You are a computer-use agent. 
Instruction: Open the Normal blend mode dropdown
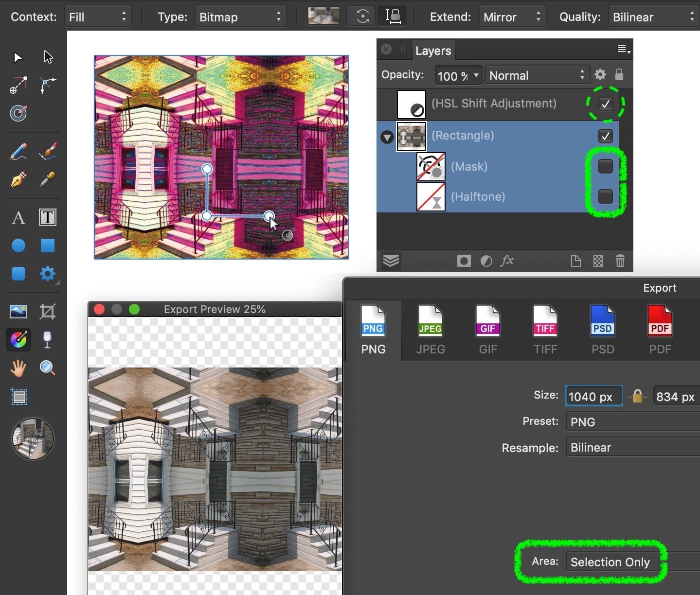tap(537, 75)
